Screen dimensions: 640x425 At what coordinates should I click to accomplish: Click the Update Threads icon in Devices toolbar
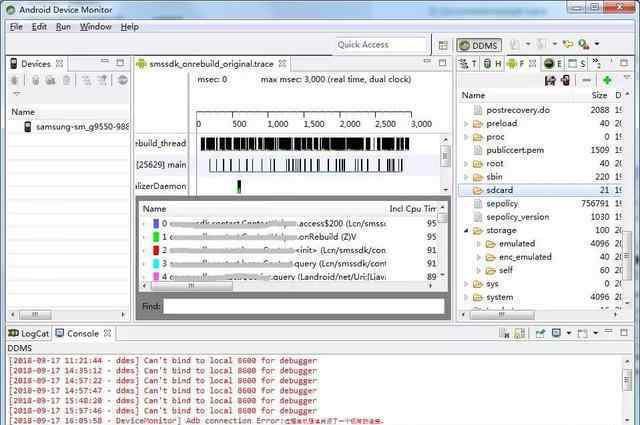[x=86, y=80]
